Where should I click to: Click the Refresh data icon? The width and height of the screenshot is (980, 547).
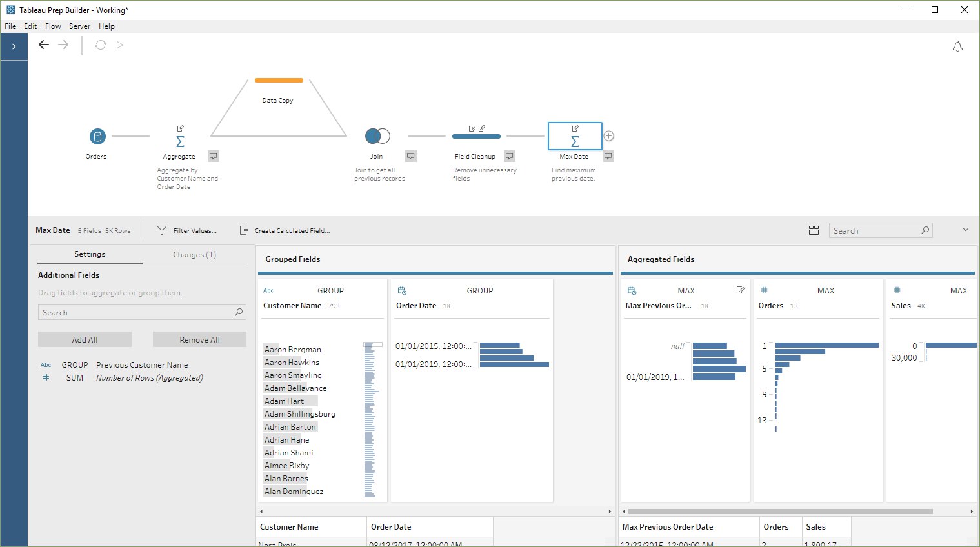coord(100,45)
